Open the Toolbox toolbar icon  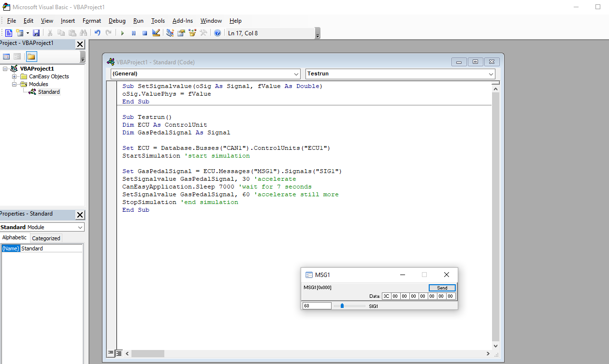pos(203,33)
